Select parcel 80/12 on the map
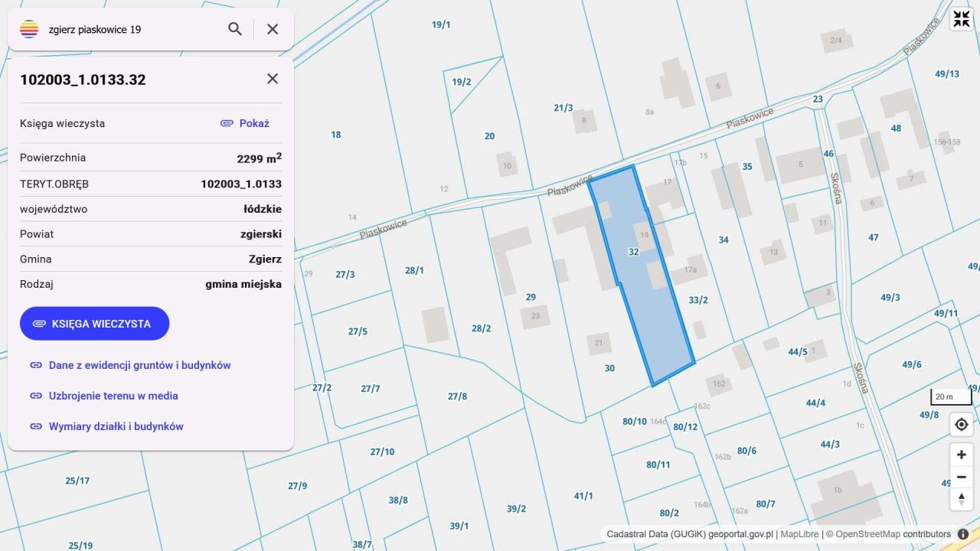The width and height of the screenshot is (980, 551). 685,426
